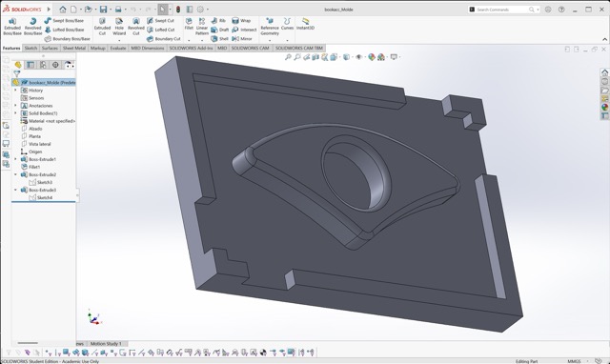Activate the Extruded Cut tool
Screen dimensions: 610x364
coord(102,27)
